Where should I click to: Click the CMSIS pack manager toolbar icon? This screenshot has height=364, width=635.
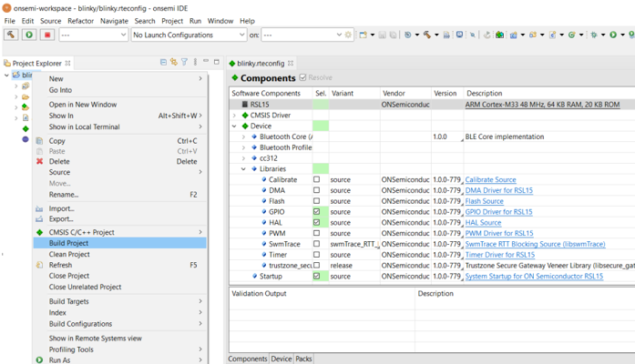click(x=500, y=35)
